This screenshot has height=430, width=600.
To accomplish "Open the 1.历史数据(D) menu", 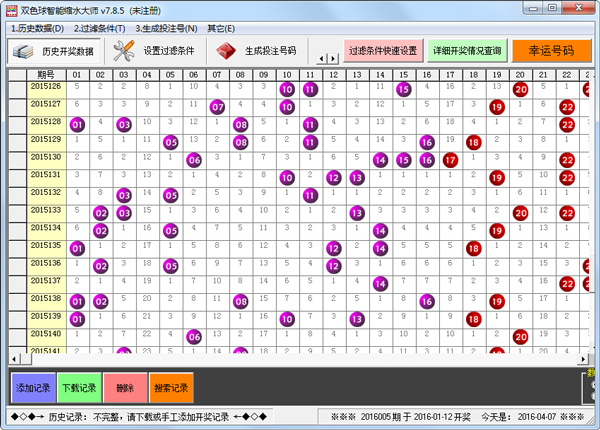I will pyautogui.click(x=36, y=28).
